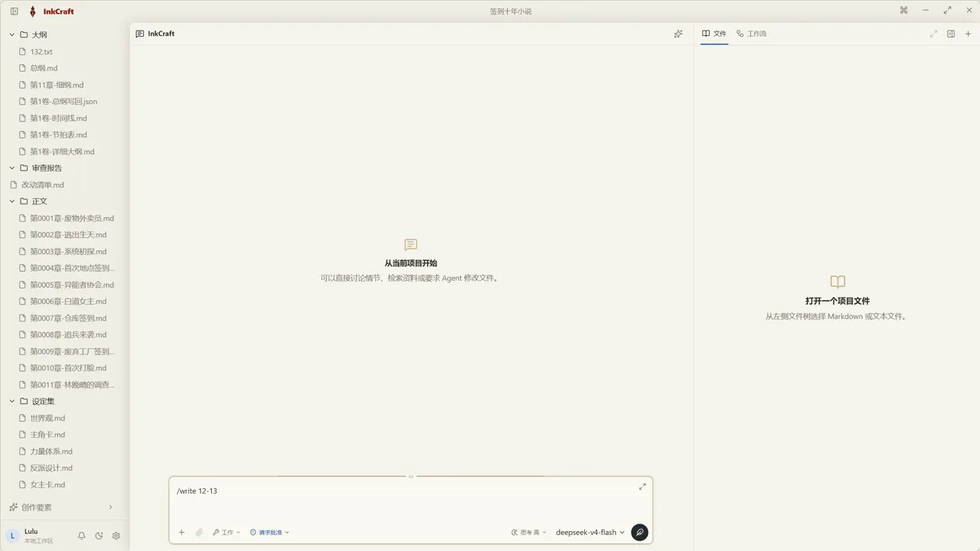Image resolution: width=980 pixels, height=551 pixels.
Task: Open the 思考 高 reasoning dropdown
Action: (528, 532)
